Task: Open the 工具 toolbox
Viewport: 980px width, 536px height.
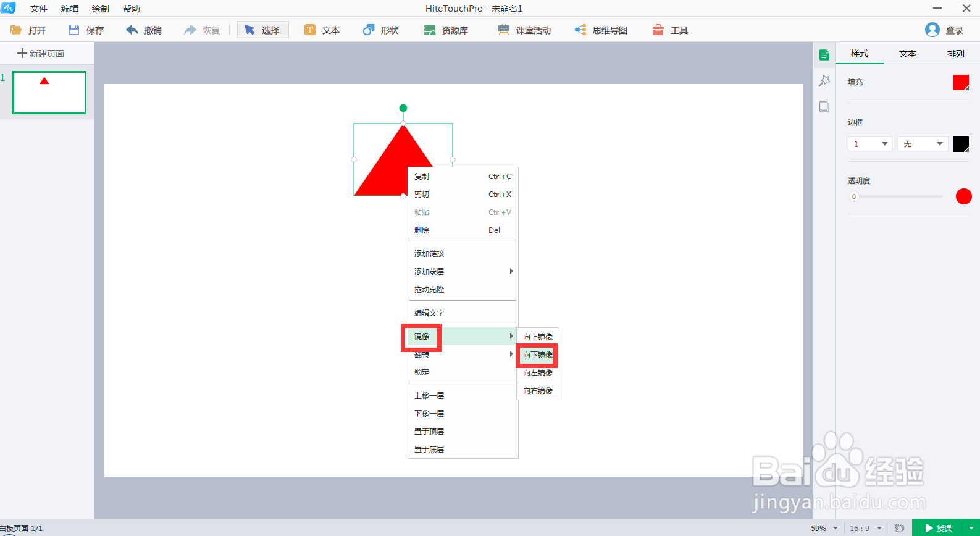Action: [x=670, y=30]
